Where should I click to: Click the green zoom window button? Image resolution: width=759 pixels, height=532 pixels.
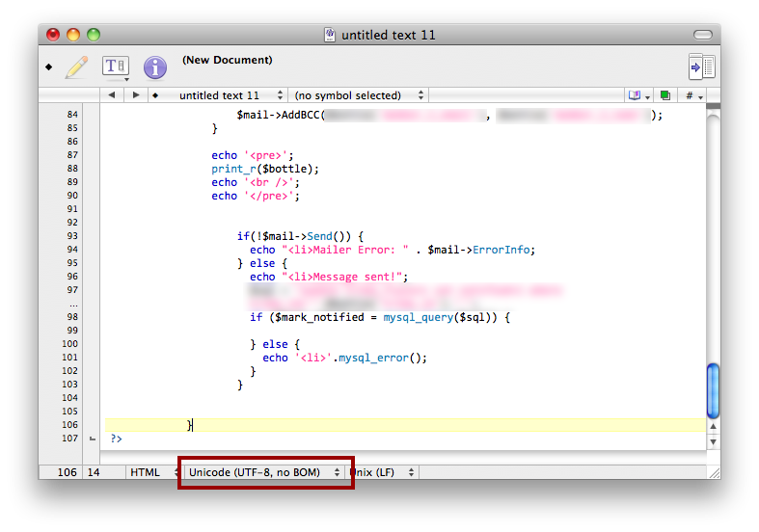point(94,35)
